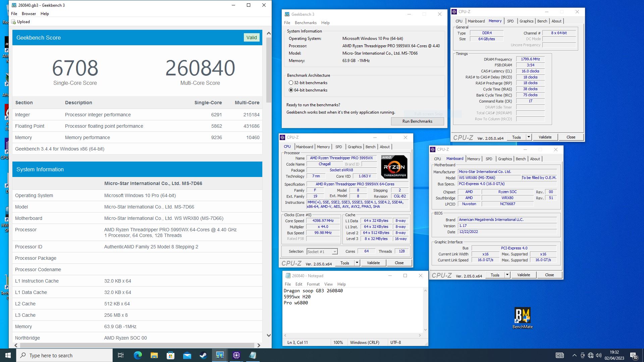The height and width of the screenshot is (362, 644).
Task: Click into the Notepad text area
Action: (352, 310)
